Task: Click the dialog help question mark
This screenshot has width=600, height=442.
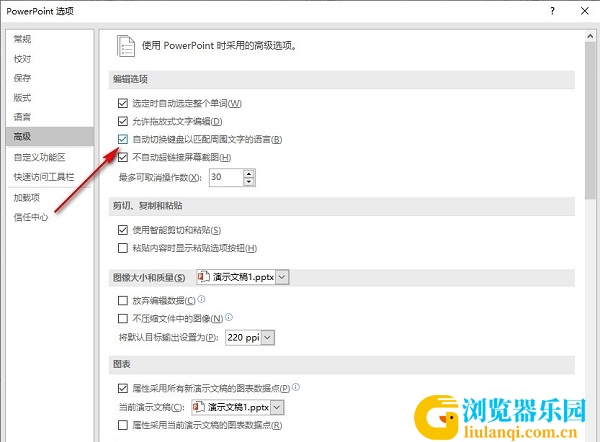Action: pyautogui.click(x=552, y=11)
